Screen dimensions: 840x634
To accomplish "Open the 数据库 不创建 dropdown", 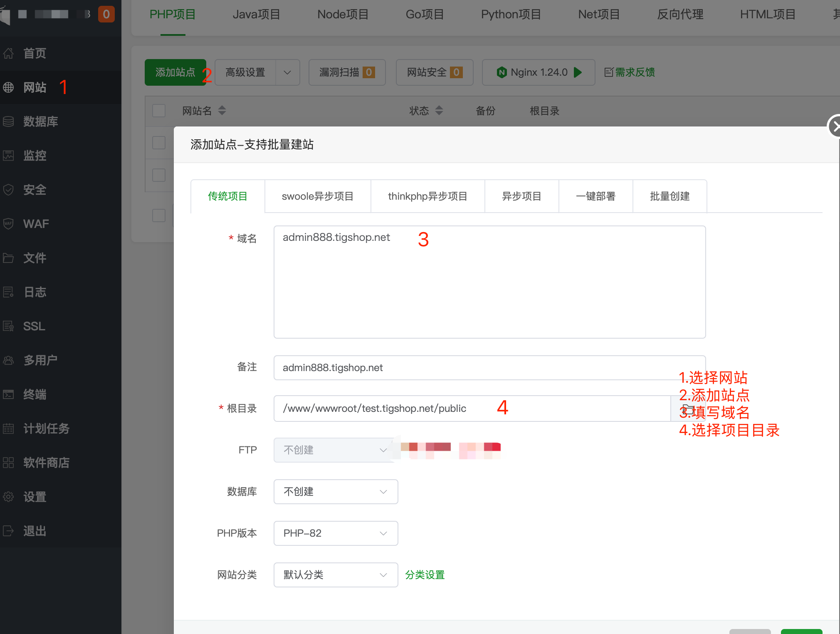I will (336, 492).
